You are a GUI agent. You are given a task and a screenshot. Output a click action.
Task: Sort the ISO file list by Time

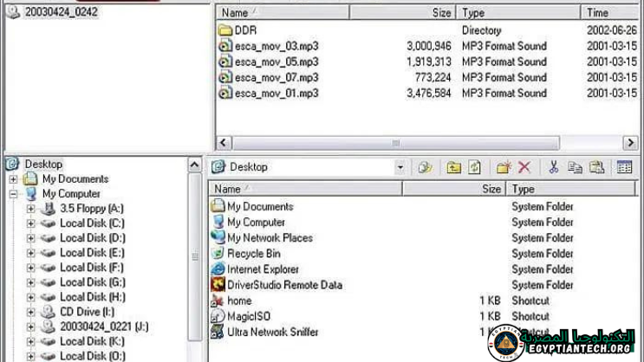(x=612, y=13)
